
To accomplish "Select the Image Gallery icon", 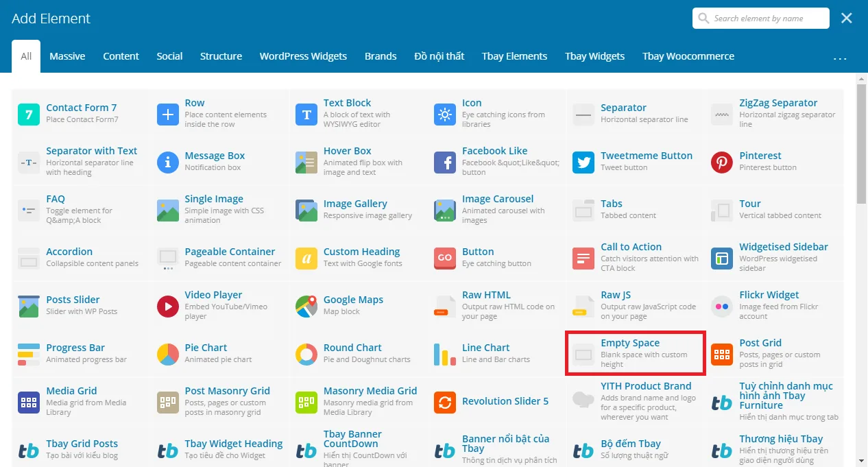I will pyautogui.click(x=306, y=210).
